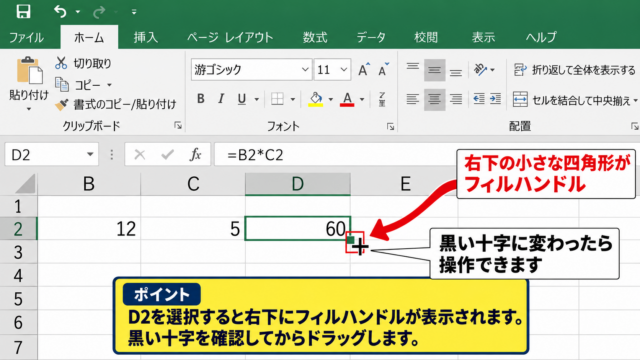Click 折り返して全体を表示する wrap text
This screenshot has height=360, width=640.
click(x=574, y=70)
